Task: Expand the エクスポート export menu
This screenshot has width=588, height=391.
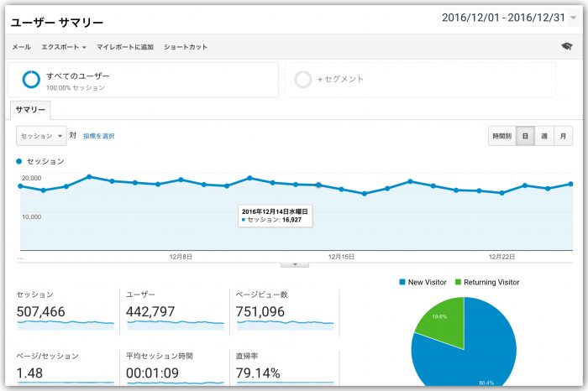Action: click(64, 47)
